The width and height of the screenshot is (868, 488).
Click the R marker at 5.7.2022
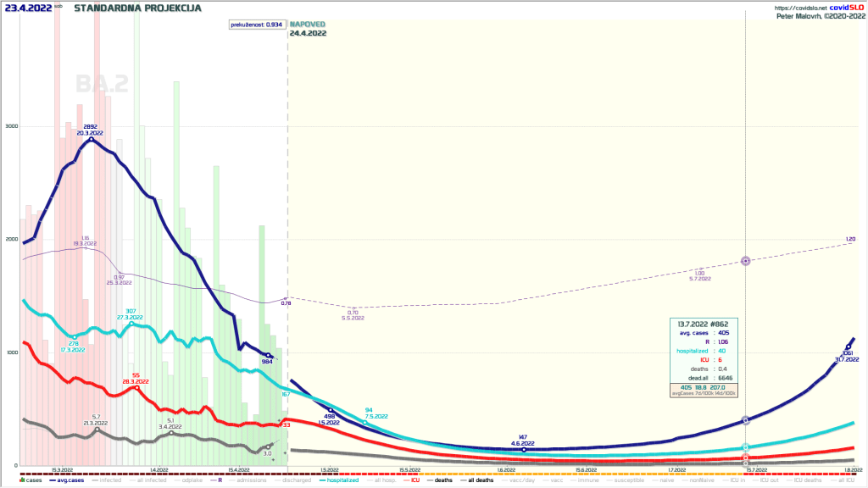745,261
